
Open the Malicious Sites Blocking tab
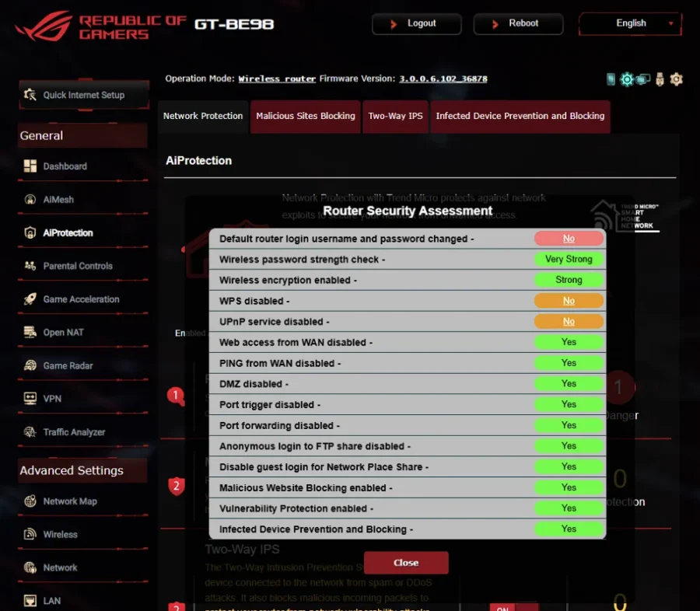pyautogui.click(x=306, y=116)
